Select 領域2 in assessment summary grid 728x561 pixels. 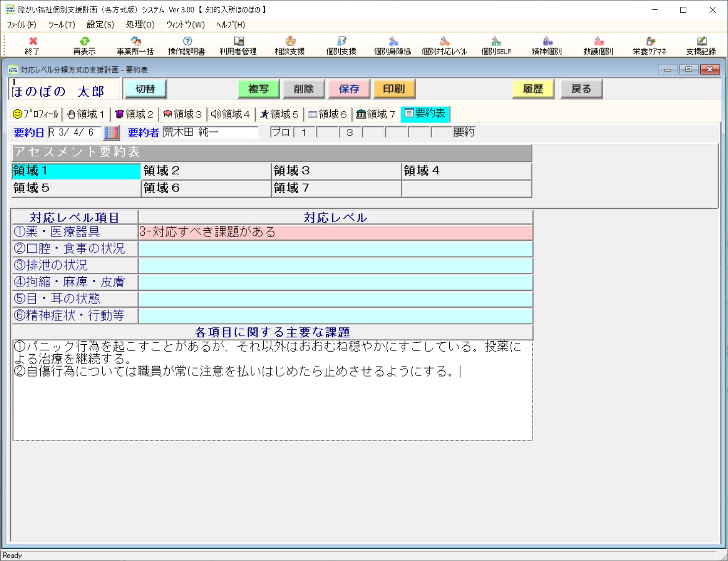click(x=206, y=171)
